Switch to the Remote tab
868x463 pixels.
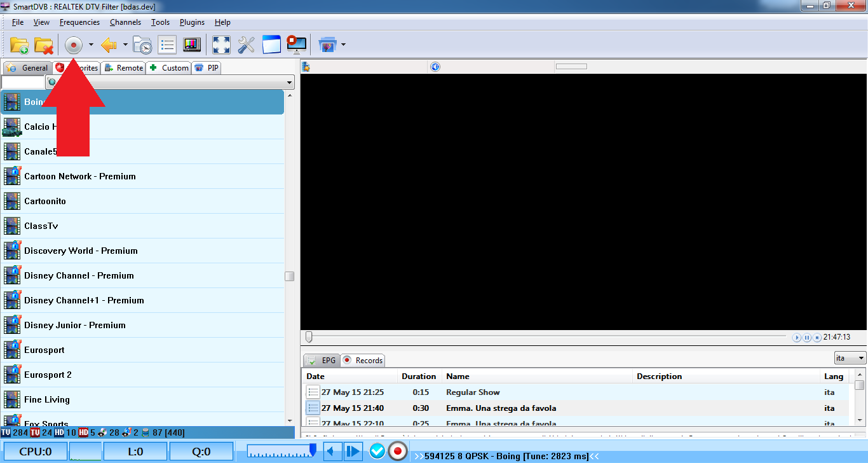123,68
